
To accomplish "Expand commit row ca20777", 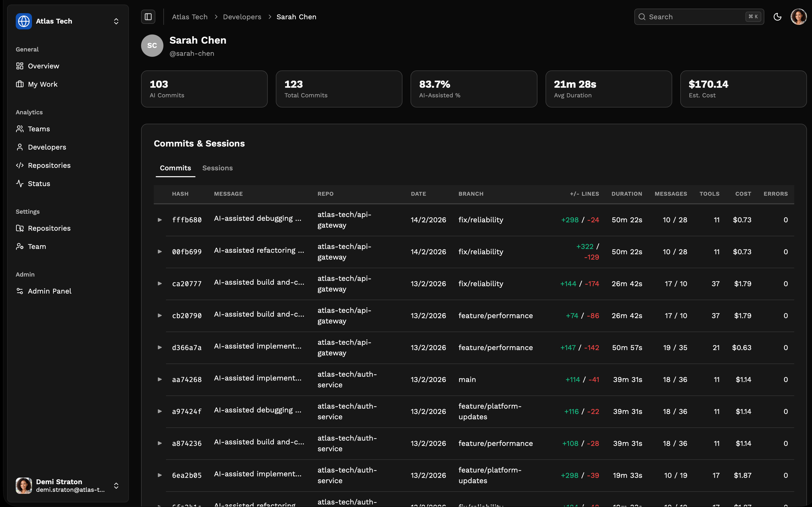I will (x=160, y=284).
